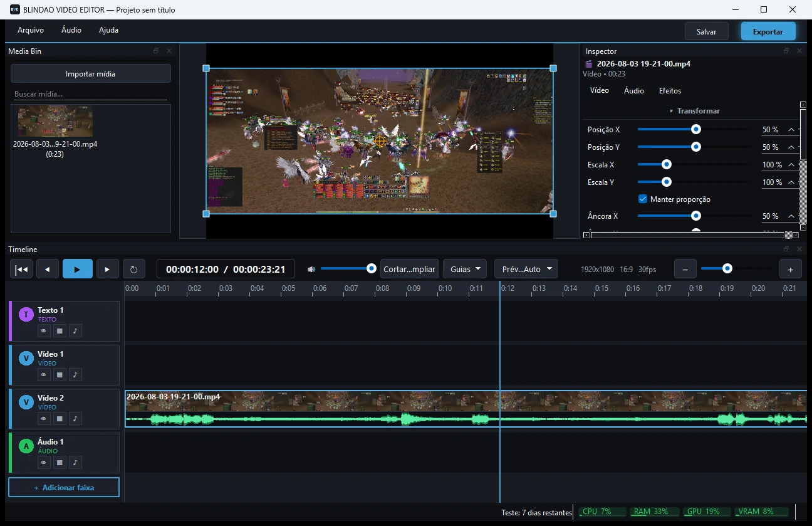Step forward one frame button
This screenshot has height=526, width=812.
pyautogui.click(x=107, y=269)
